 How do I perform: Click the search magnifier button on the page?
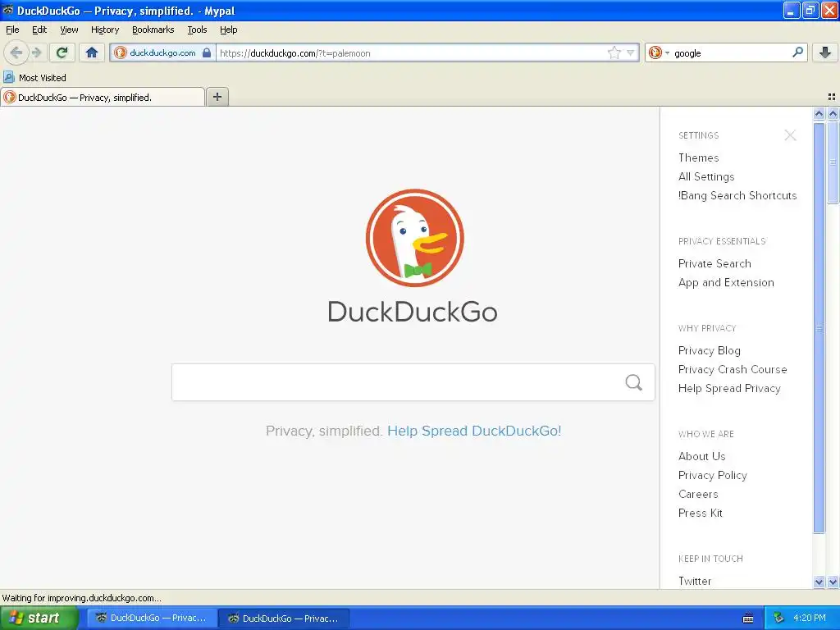tap(634, 382)
